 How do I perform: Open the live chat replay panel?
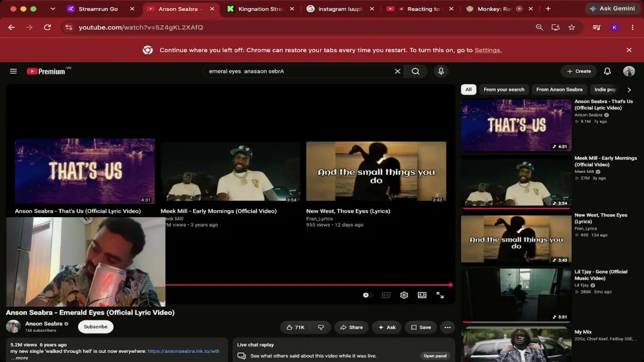[x=435, y=356]
